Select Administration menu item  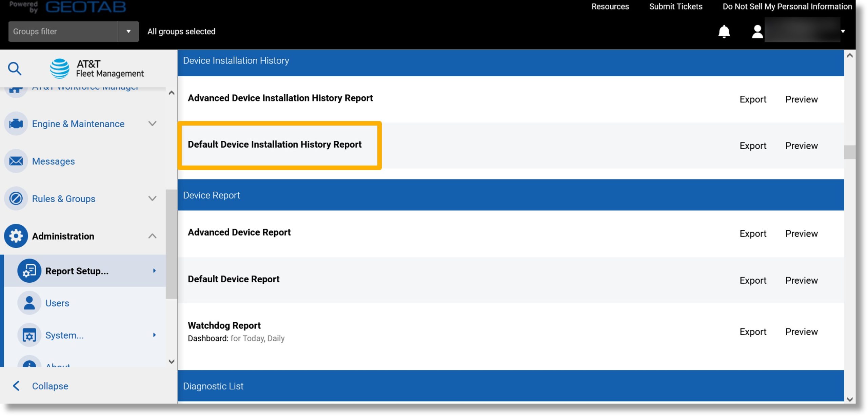63,236
